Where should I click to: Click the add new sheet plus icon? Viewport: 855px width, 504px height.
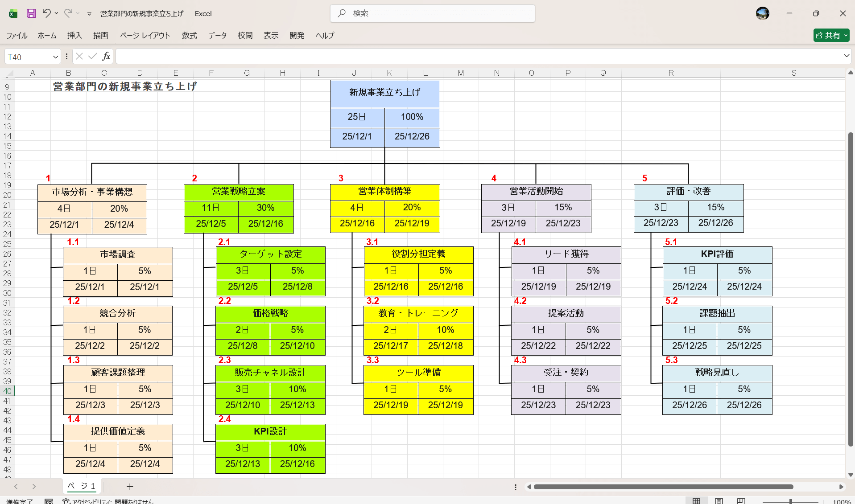pos(130,487)
